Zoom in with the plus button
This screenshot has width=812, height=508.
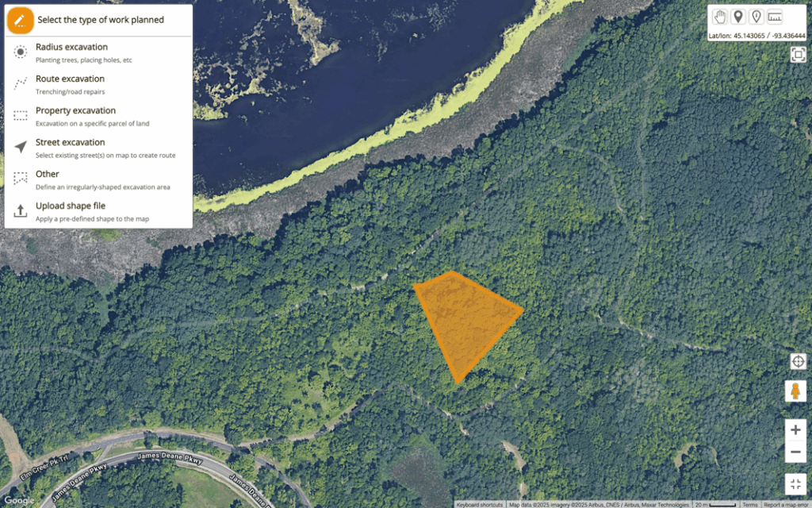point(795,429)
